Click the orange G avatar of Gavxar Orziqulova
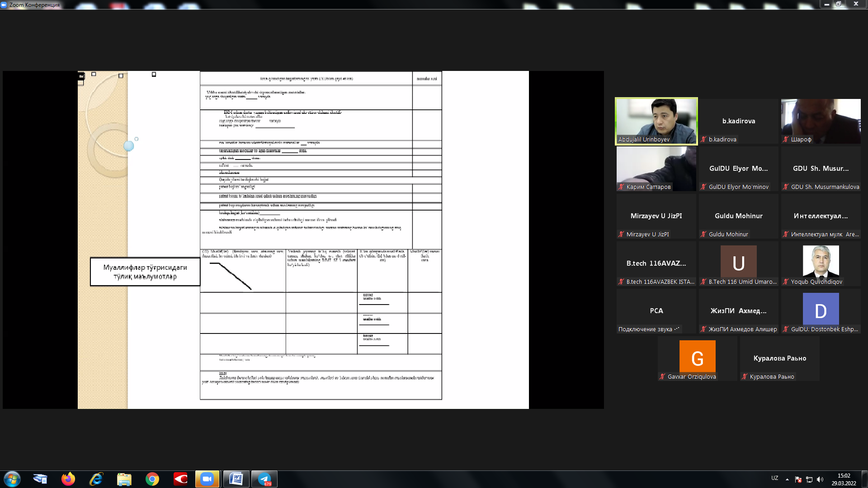 [x=697, y=357]
